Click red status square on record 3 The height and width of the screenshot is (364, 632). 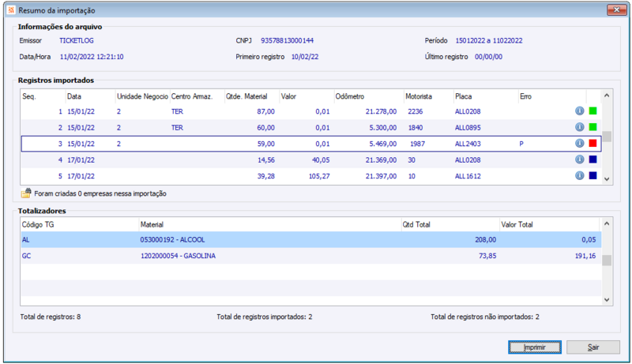pyautogui.click(x=592, y=144)
